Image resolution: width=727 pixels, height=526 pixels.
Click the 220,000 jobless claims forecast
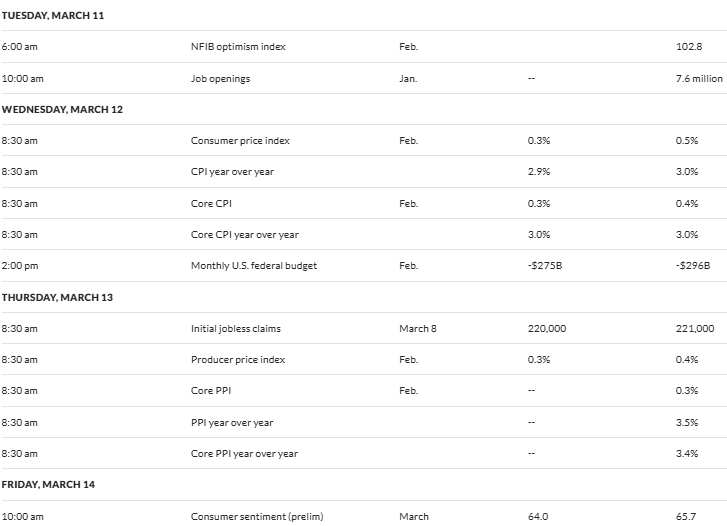(x=547, y=329)
